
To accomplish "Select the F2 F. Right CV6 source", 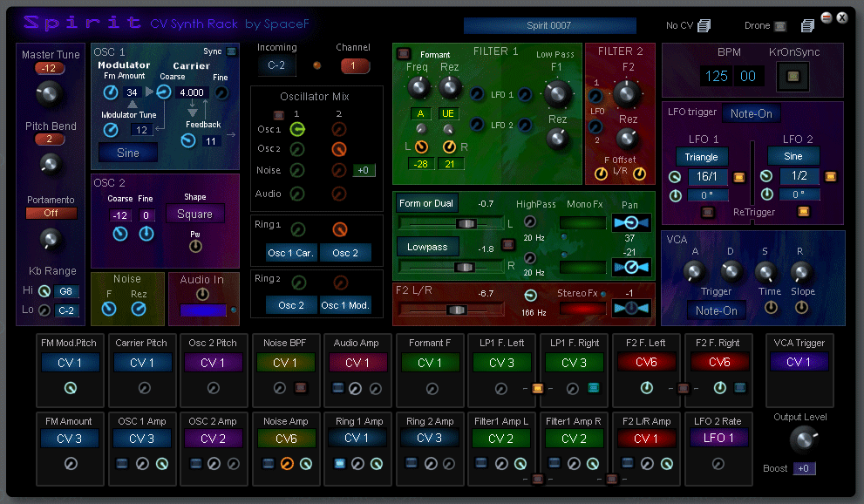I will 719,362.
